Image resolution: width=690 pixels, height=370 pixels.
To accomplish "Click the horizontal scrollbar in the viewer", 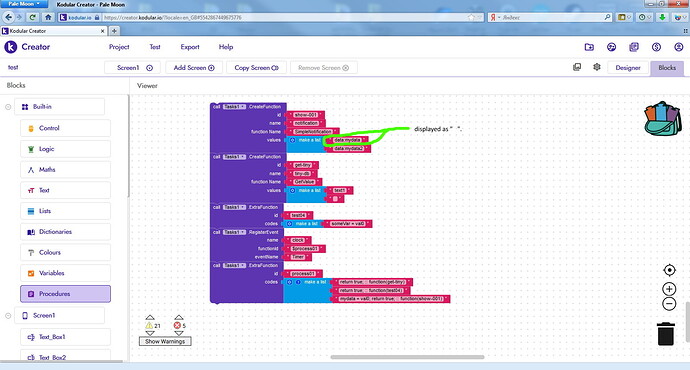I will [407, 357].
